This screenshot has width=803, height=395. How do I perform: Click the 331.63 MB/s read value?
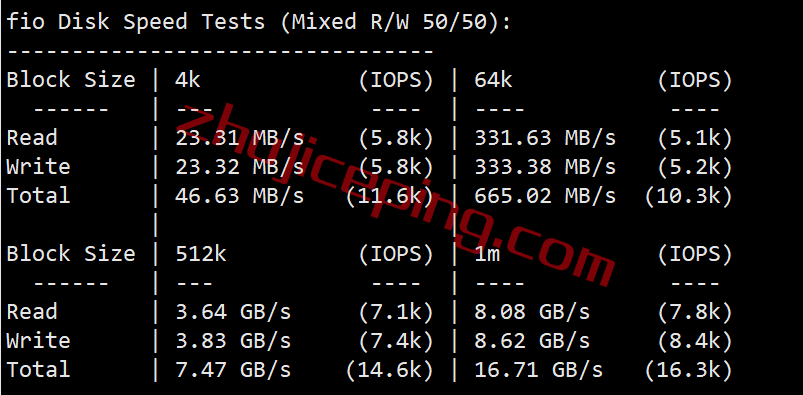click(x=545, y=138)
